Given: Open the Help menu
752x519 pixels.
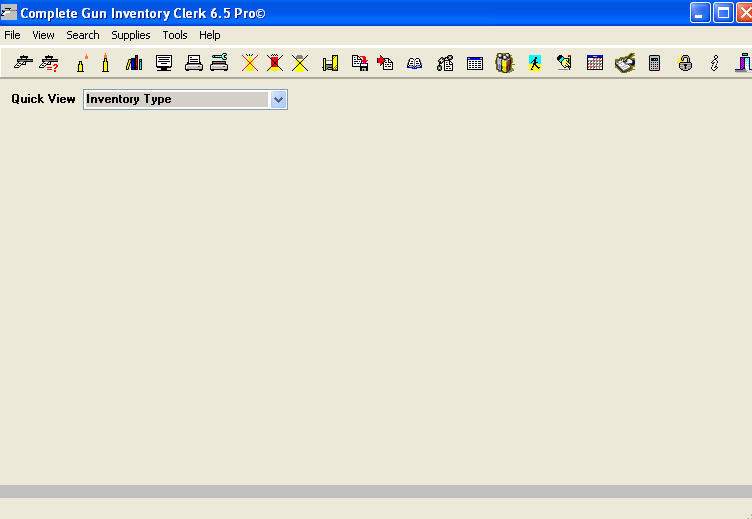Looking at the screenshot, I should click(x=210, y=35).
